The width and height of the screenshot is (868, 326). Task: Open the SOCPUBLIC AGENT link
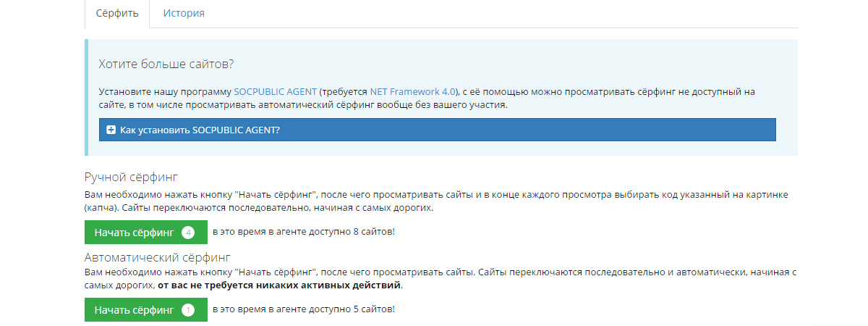(x=275, y=92)
